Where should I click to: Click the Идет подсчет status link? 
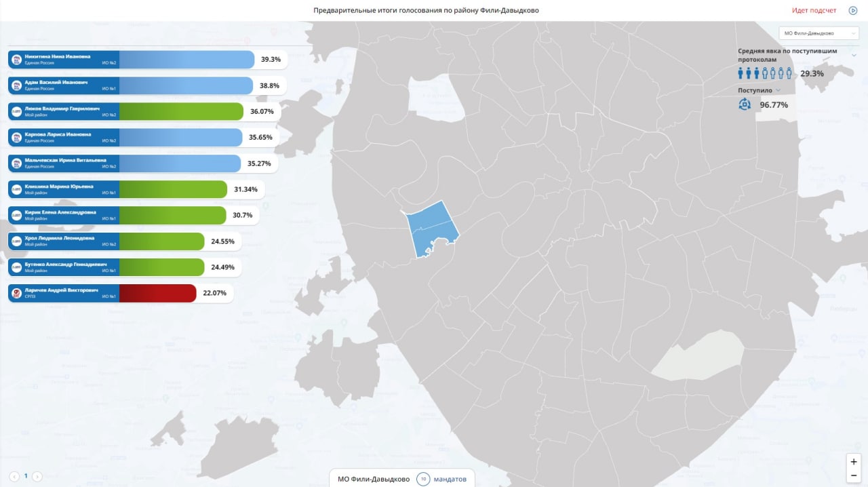(814, 11)
